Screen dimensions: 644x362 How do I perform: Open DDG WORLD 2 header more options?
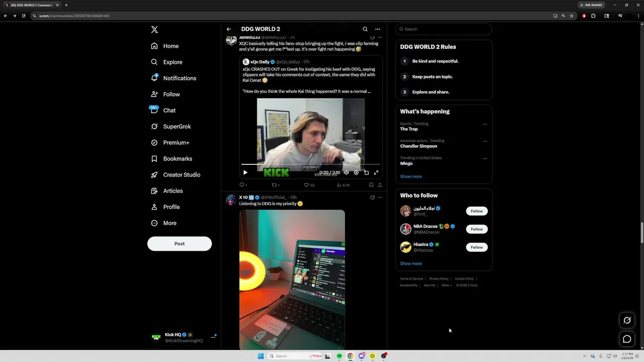coord(377,29)
